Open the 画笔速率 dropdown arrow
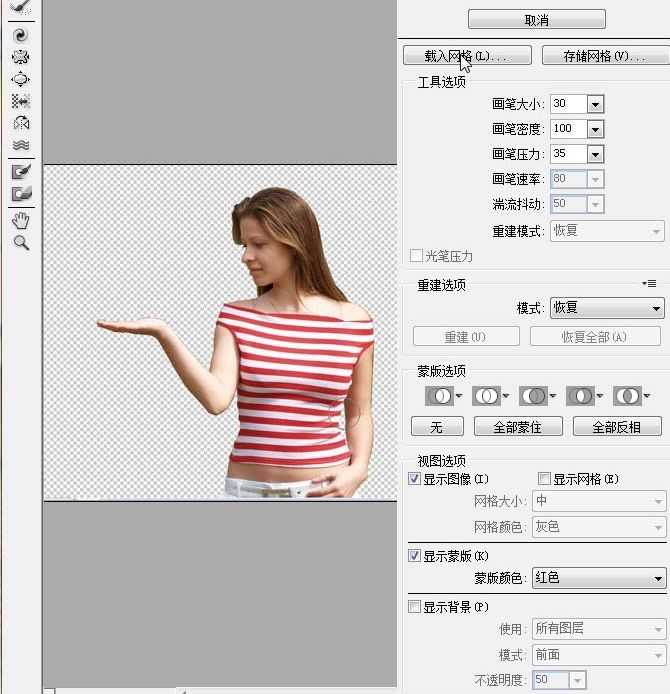This screenshot has width=670, height=694. [x=595, y=179]
